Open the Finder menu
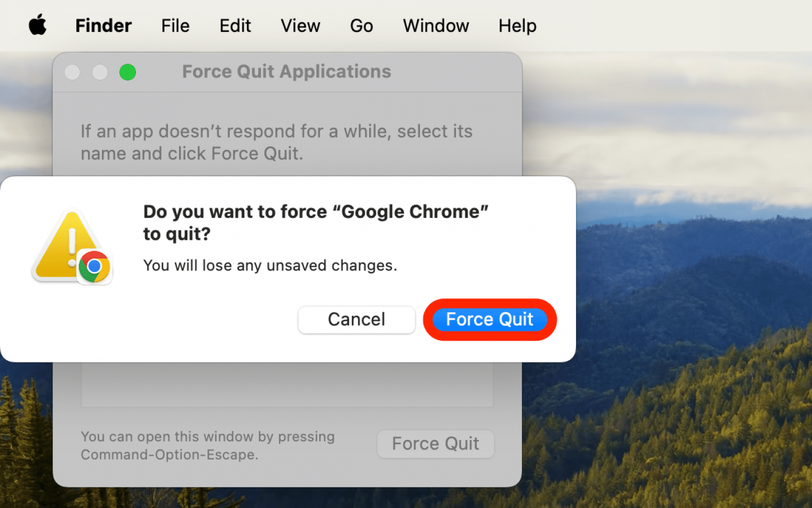This screenshot has width=812, height=508. (103, 25)
